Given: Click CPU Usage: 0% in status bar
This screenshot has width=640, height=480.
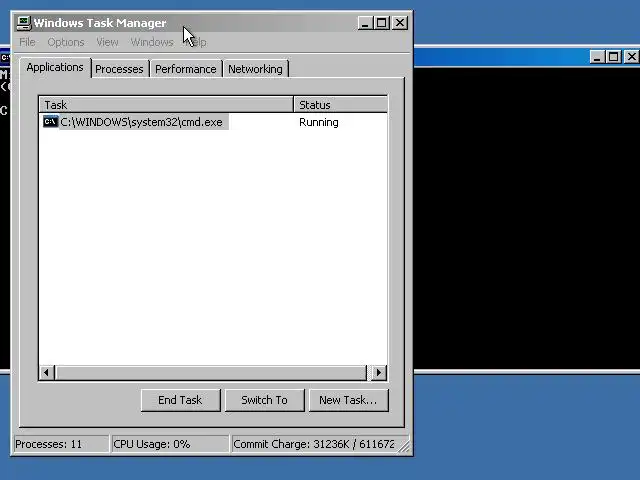Looking at the screenshot, I should click(x=170, y=444).
